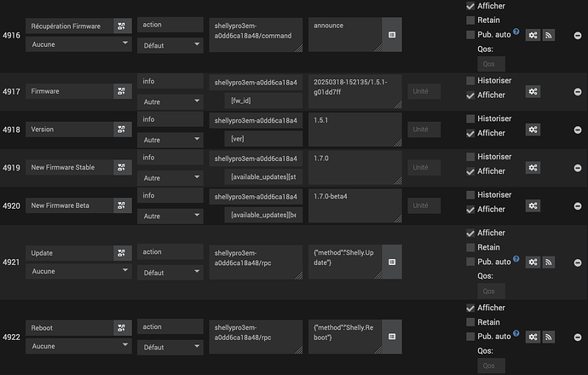
Task: Enable Historiser for the Firmware command
Action: (470, 81)
